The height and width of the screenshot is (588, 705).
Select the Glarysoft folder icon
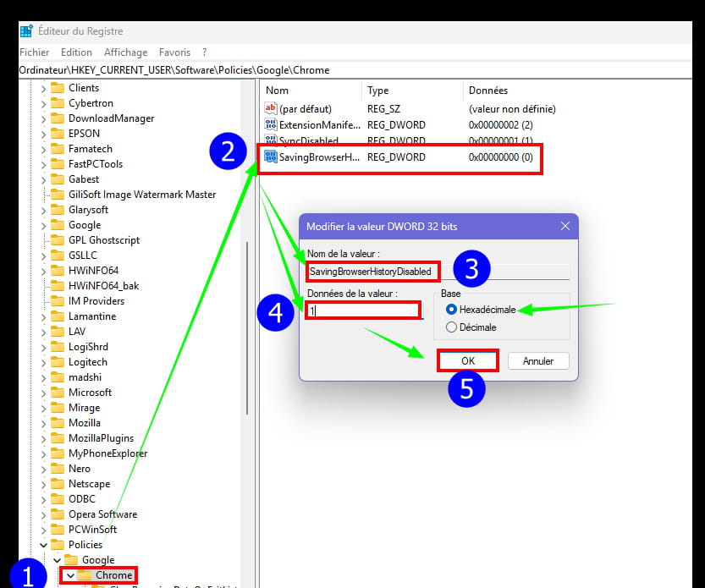click(57, 210)
